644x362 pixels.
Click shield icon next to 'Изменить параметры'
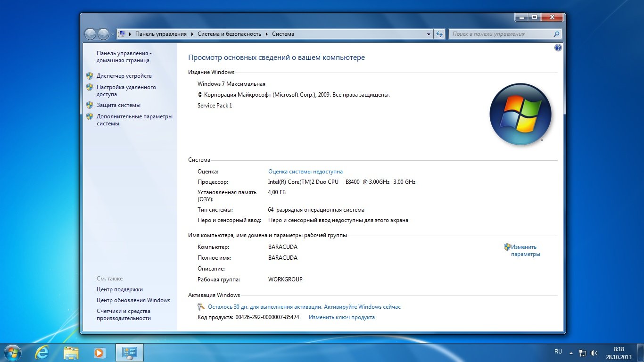[507, 247]
